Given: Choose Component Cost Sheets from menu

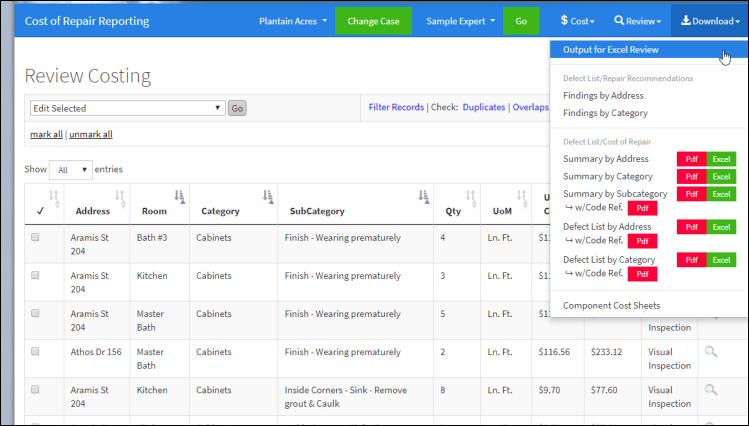Looking at the screenshot, I should click(x=611, y=305).
